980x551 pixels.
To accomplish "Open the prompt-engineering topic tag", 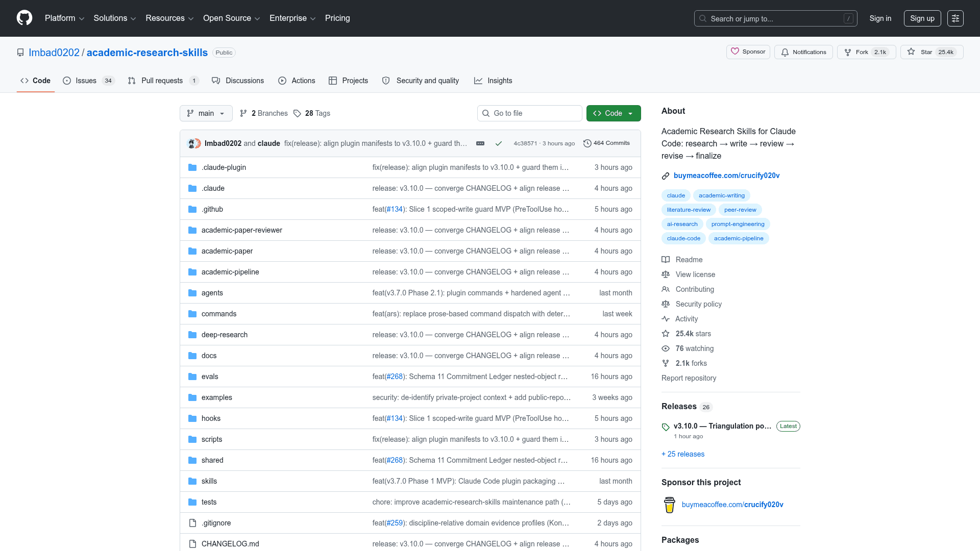I will 738,224.
